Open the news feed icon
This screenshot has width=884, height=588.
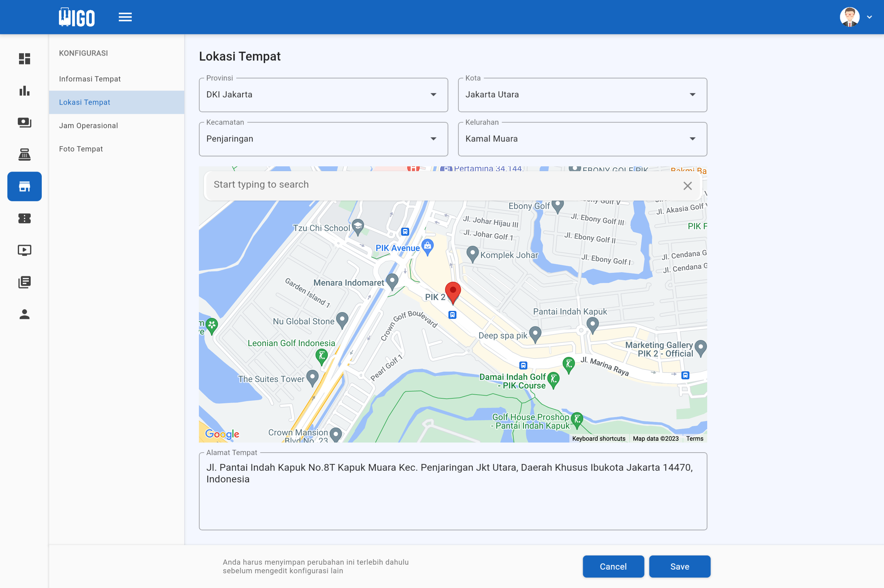[x=24, y=282]
